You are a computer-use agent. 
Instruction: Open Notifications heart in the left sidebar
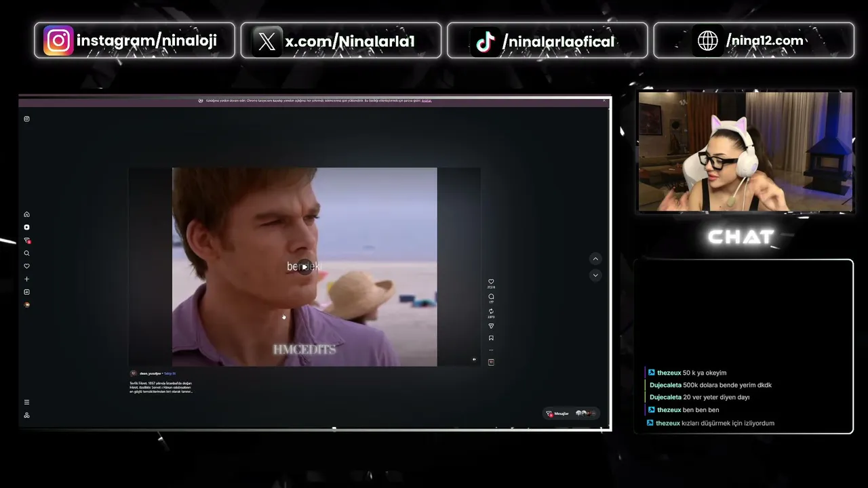pyautogui.click(x=27, y=266)
